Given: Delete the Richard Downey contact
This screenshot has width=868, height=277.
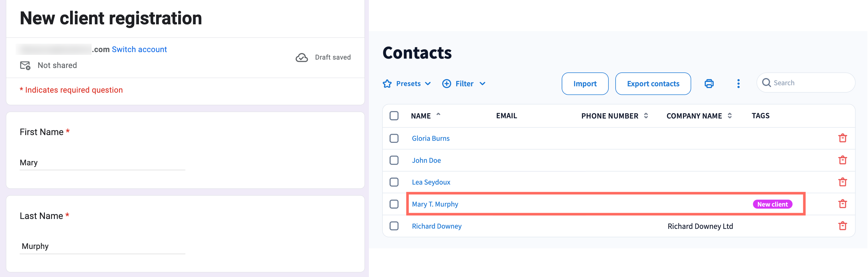Looking at the screenshot, I should [842, 226].
